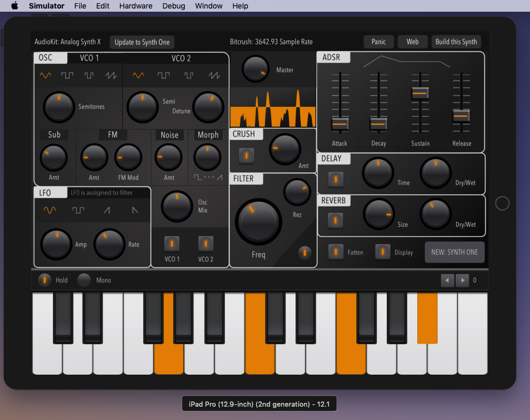Select LFO ramp down waveform
Image resolution: width=530 pixels, height=420 pixels.
click(x=135, y=210)
